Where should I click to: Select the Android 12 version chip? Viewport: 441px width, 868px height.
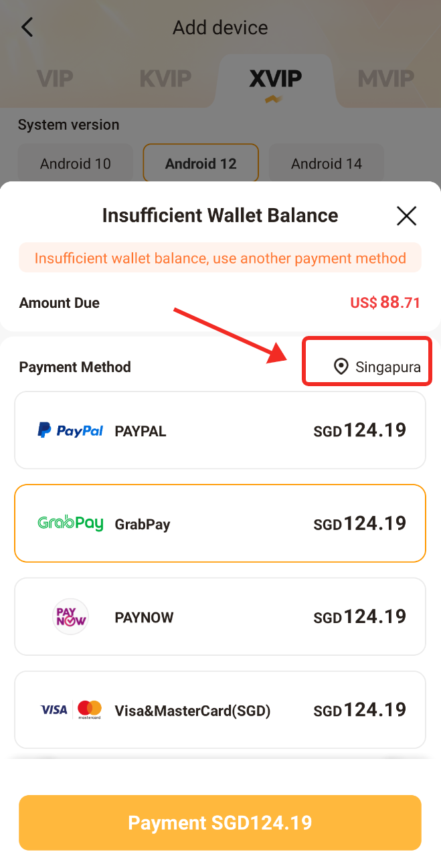[201, 164]
